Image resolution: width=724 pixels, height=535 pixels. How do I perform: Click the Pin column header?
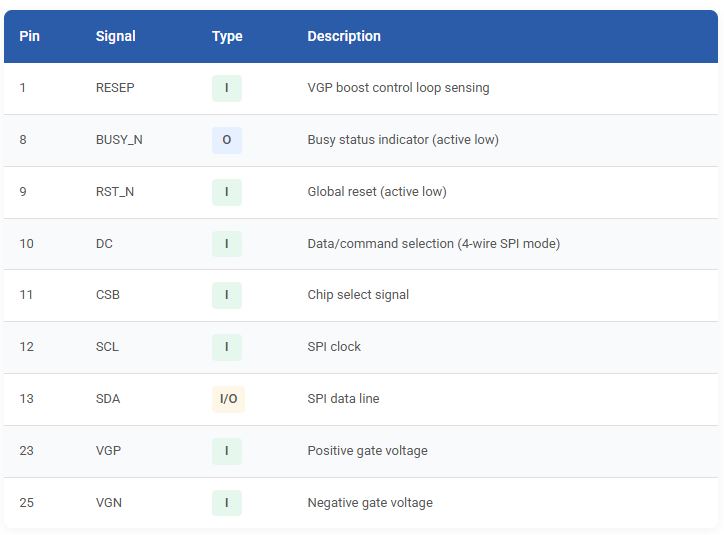click(30, 36)
